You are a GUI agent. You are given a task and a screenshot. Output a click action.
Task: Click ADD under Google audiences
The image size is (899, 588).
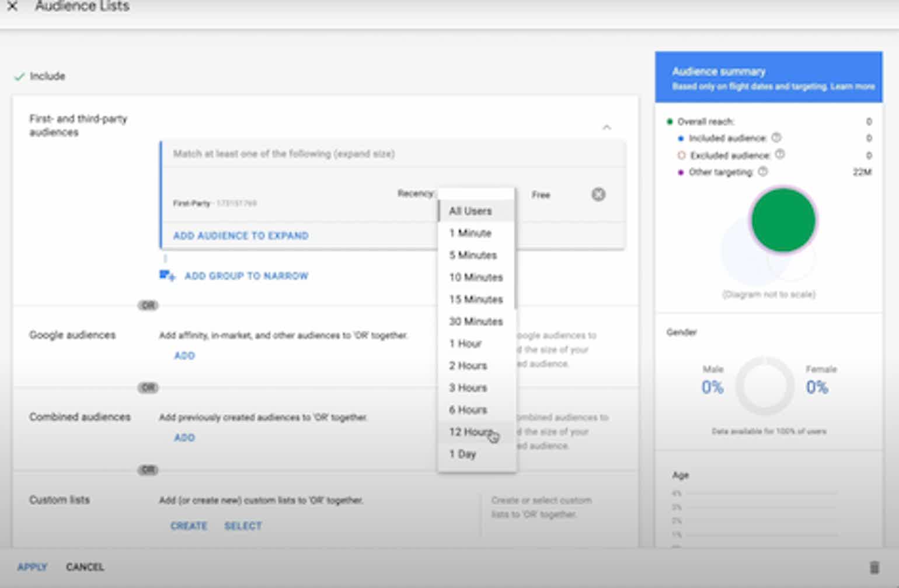(184, 355)
